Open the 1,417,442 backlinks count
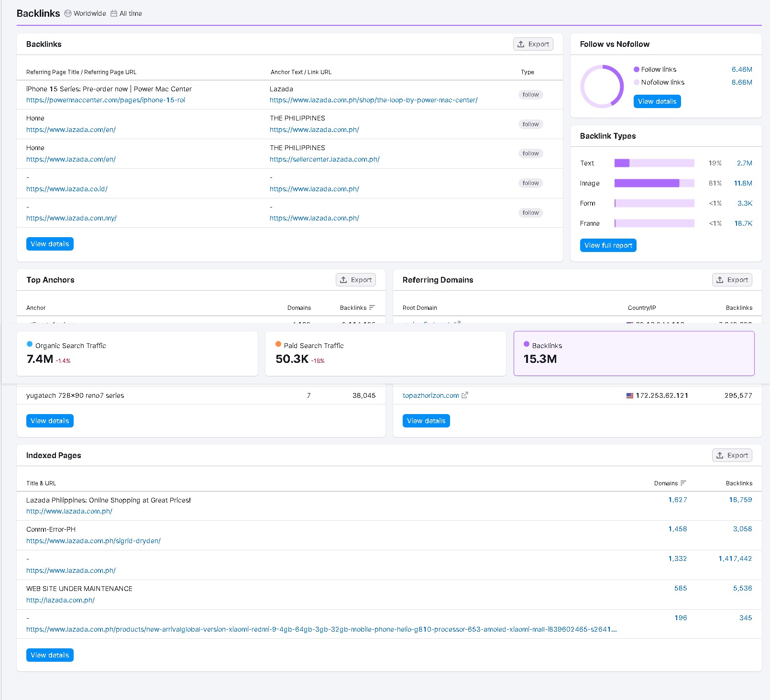Viewport: 770px width, 700px height. (735, 558)
